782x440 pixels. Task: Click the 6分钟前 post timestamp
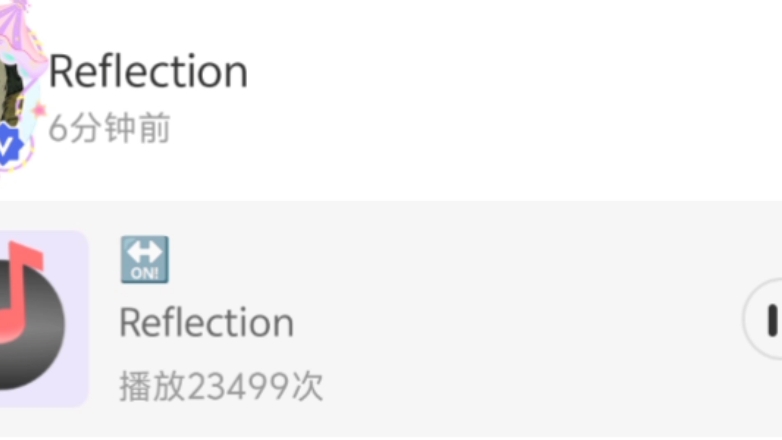(x=109, y=128)
